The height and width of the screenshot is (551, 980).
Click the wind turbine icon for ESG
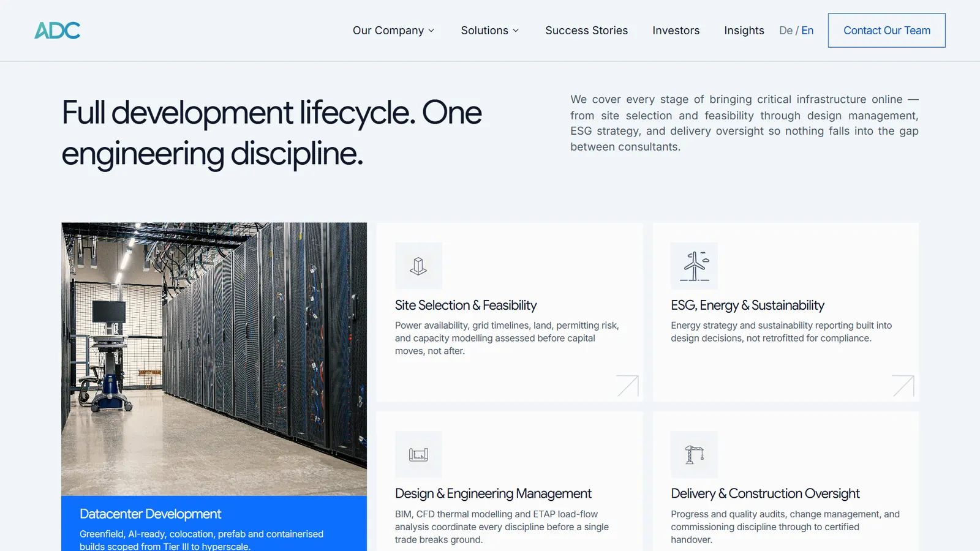(x=694, y=266)
